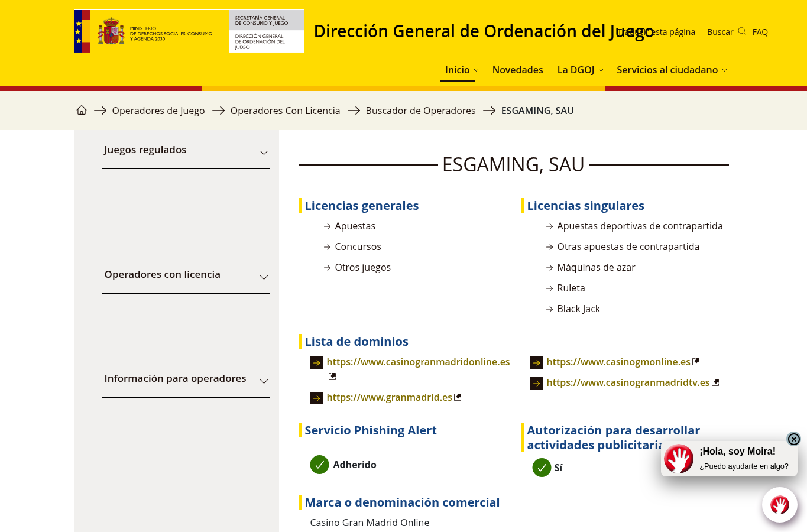Open the Inicio dropdown menu

pos(462,70)
